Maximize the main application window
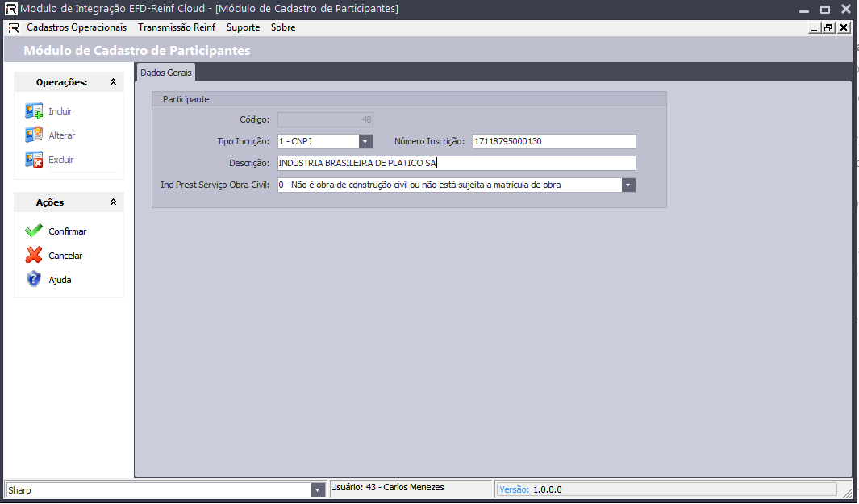This screenshot has height=504, width=859. (x=825, y=10)
